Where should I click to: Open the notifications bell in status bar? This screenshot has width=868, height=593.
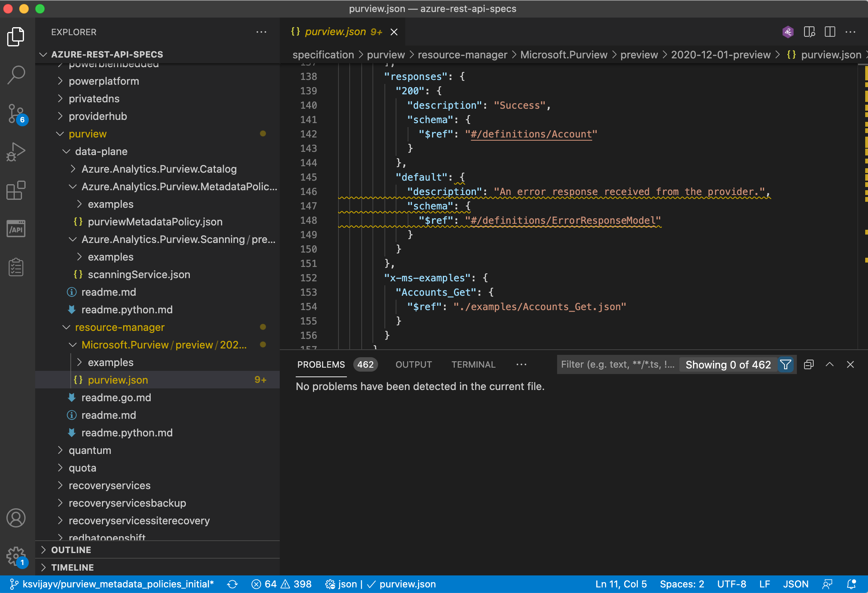851,584
